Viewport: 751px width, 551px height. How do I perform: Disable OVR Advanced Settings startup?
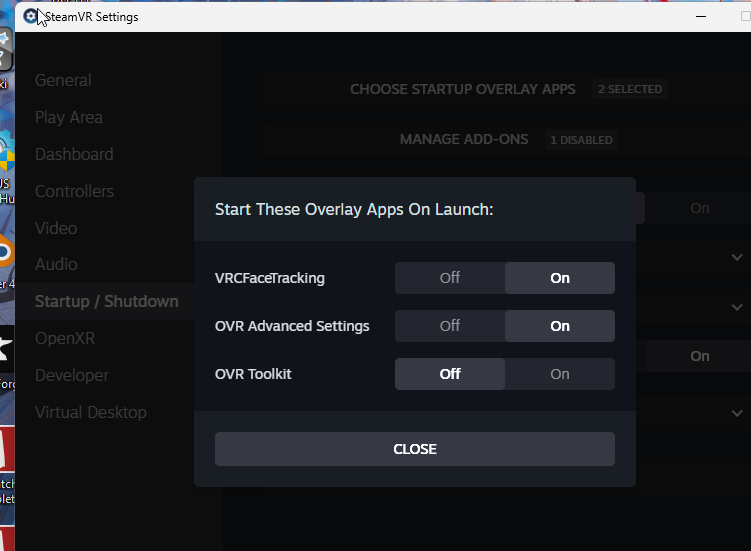coord(450,326)
